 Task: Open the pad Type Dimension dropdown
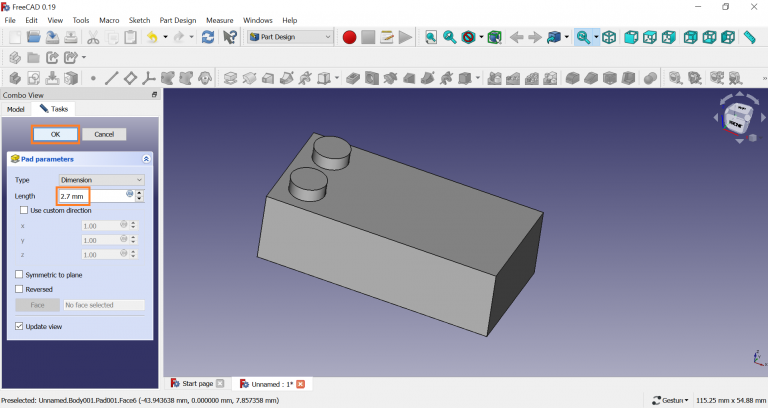point(101,180)
